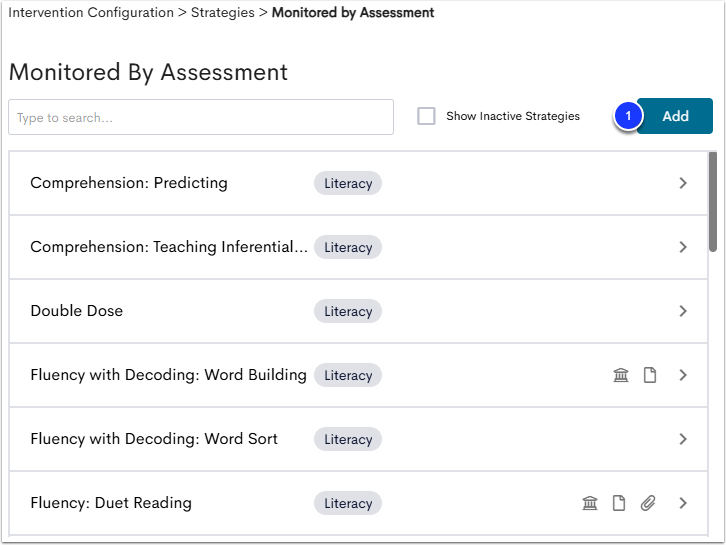The image size is (726, 545).
Task: Click Literacy tag on Teaching Inferential row
Action: click(348, 247)
